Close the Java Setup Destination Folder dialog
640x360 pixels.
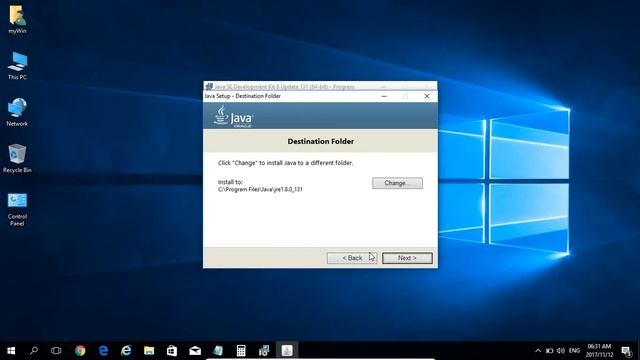tap(427, 96)
